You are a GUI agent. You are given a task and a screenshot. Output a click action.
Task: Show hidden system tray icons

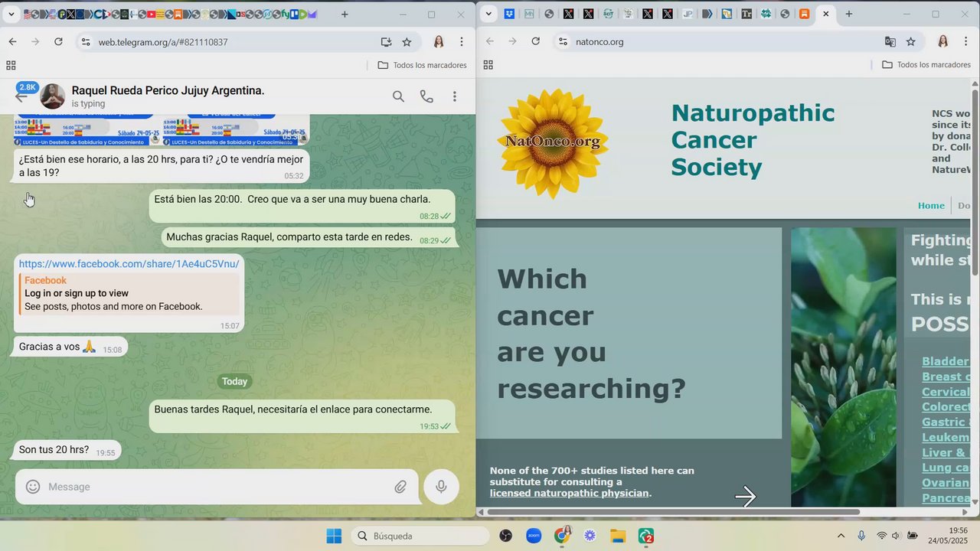[x=841, y=536]
